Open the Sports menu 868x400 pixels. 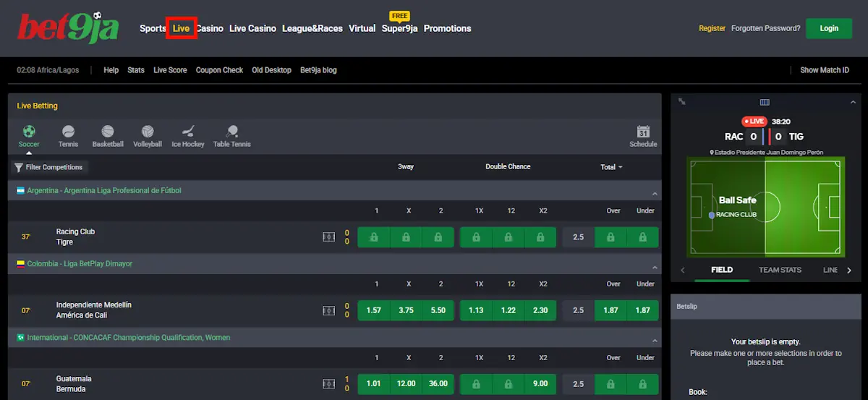coord(153,28)
